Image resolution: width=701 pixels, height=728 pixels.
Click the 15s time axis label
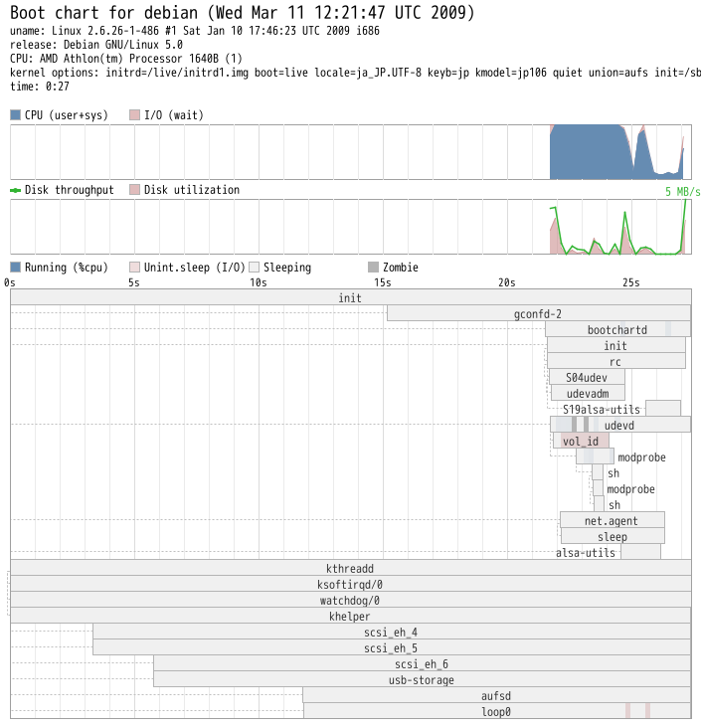tap(383, 282)
